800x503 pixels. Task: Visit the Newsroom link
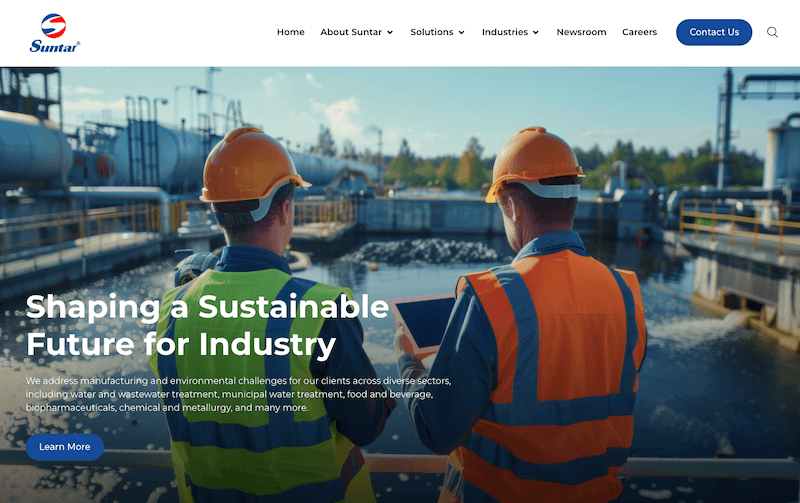pos(581,32)
